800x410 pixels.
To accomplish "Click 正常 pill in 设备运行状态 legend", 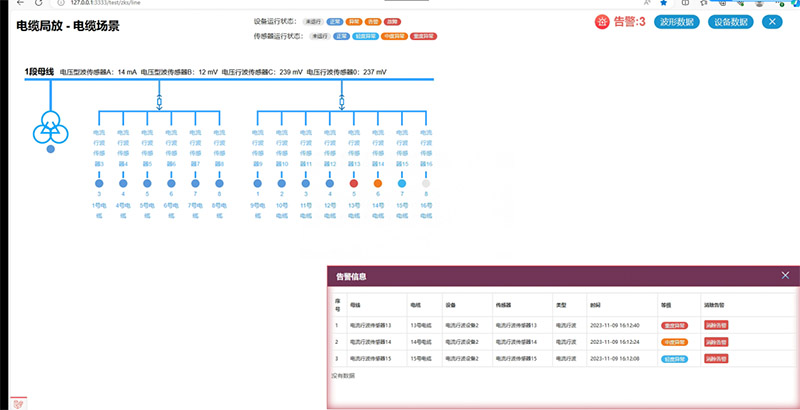I will coord(335,22).
